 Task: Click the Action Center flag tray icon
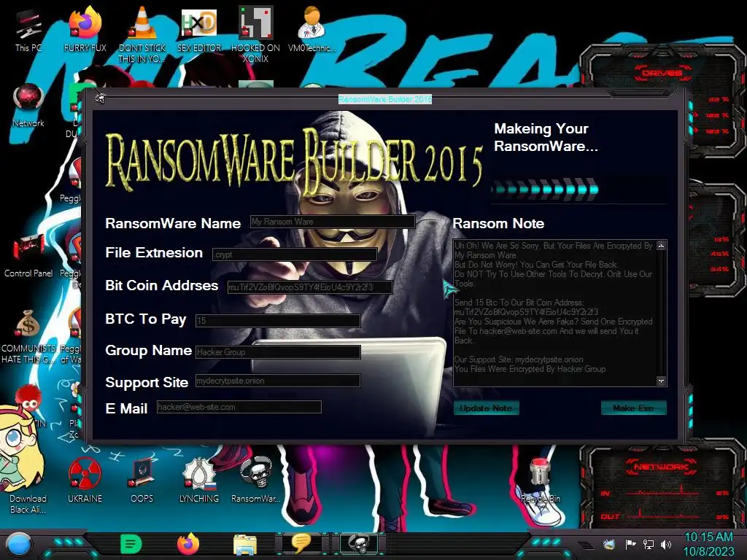(630, 544)
